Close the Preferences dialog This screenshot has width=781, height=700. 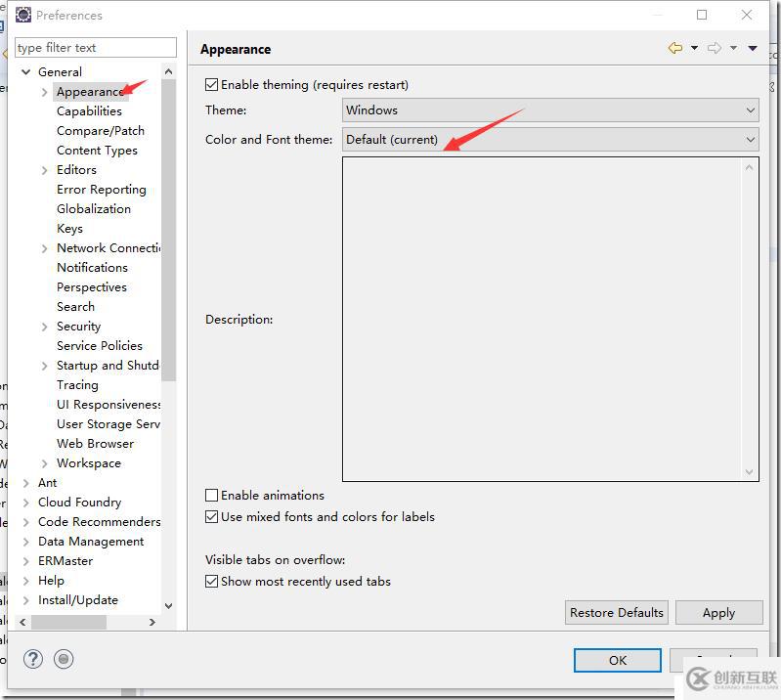(x=747, y=15)
